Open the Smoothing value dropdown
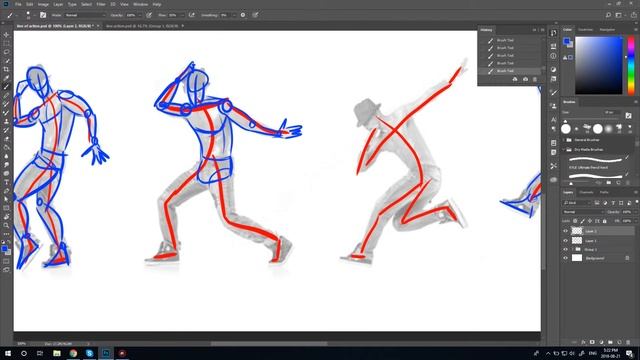This screenshot has width=640, height=360. pyautogui.click(x=234, y=15)
